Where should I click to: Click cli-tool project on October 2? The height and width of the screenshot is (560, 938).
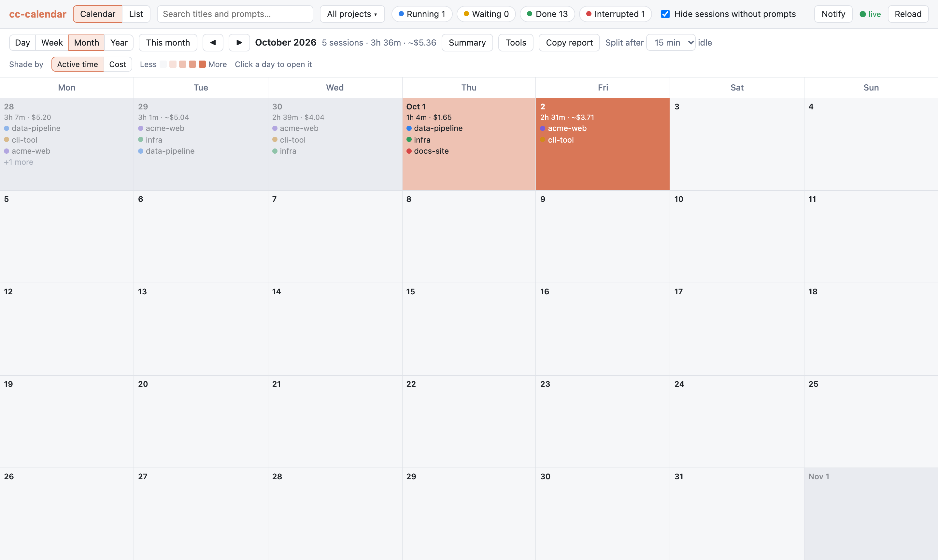557,140
